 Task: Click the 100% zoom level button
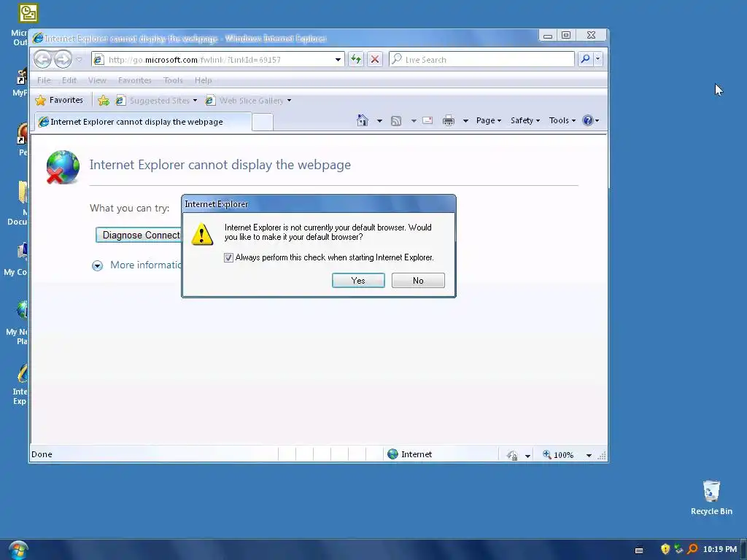click(x=558, y=455)
